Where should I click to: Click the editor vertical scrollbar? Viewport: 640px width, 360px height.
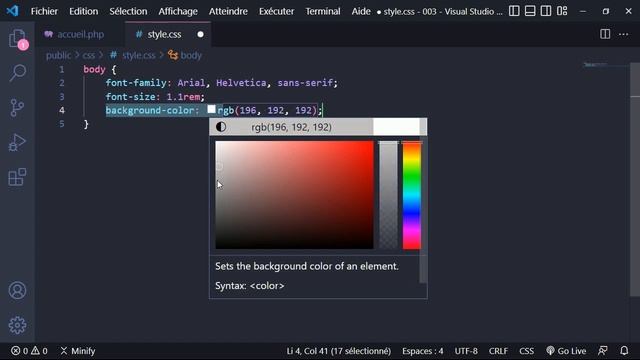[x=635, y=180]
